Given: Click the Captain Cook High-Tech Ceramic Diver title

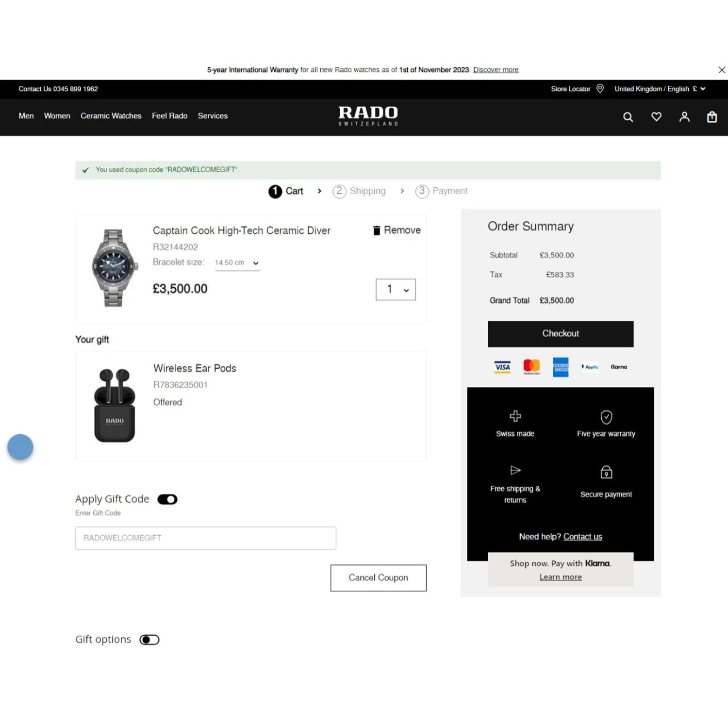Looking at the screenshot, I should point(242,231).
